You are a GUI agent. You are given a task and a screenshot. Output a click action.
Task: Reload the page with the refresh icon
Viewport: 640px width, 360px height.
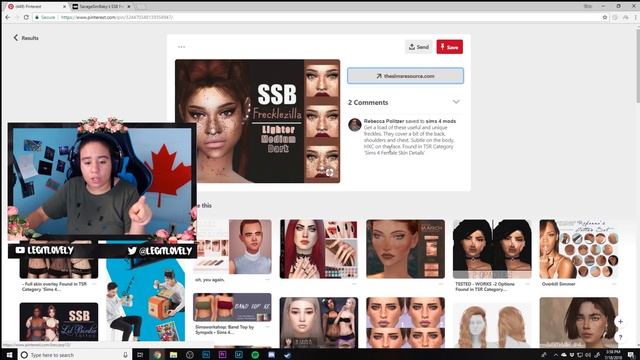point(26,17)
